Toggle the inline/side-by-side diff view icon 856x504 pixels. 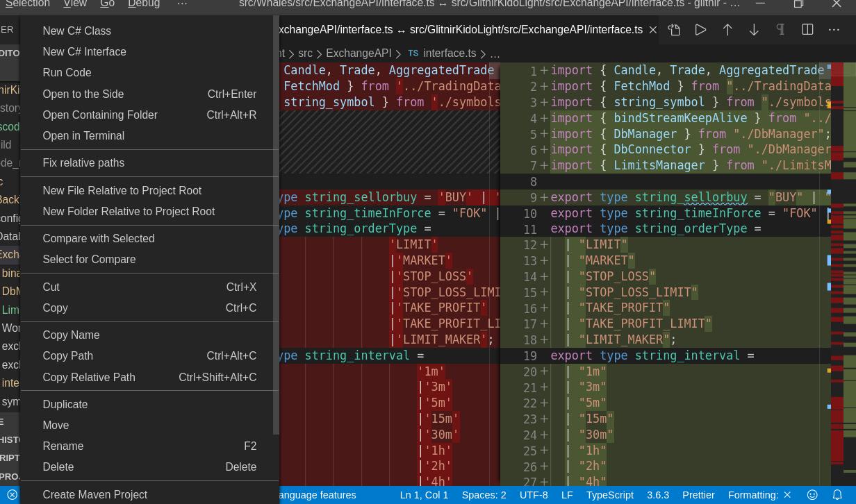(807, 30)
